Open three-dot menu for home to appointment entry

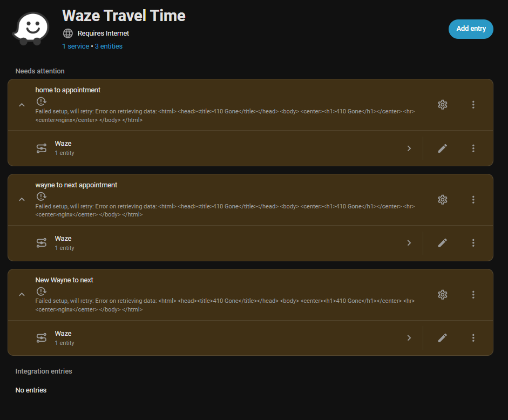(x=473, y=105)
